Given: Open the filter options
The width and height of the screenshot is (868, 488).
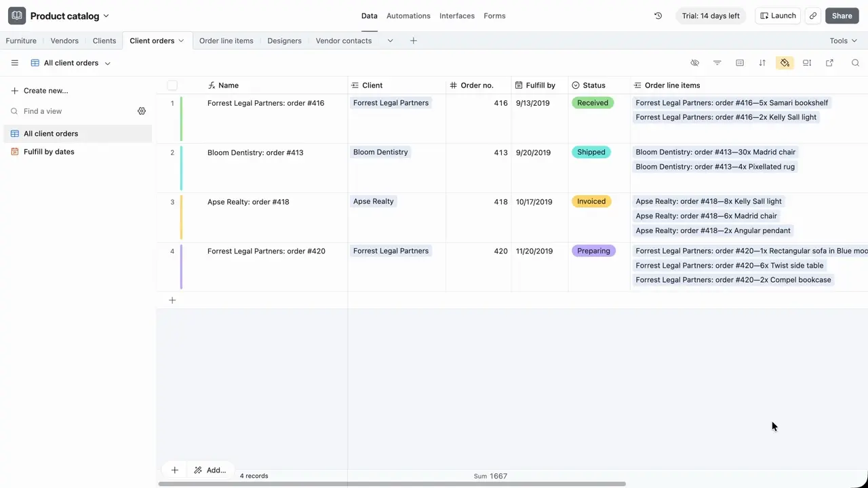Looking at the screenshot, I should pyautogui.click(x=717, y=62).
